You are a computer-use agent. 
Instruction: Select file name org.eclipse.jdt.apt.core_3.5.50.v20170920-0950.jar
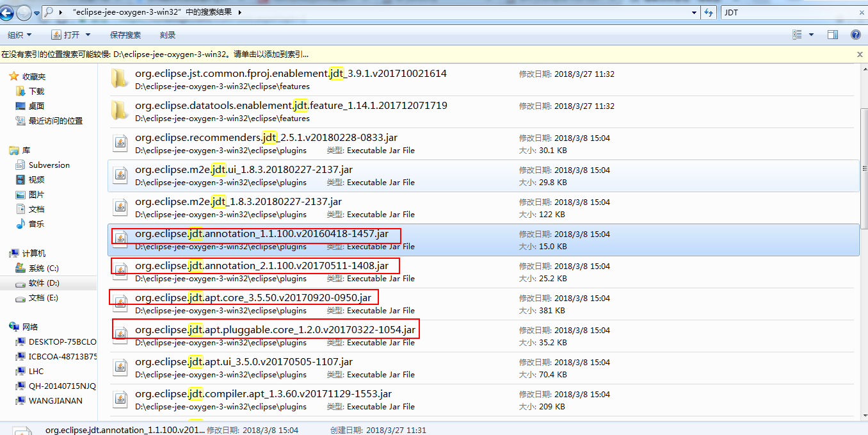tap(253, 298)
